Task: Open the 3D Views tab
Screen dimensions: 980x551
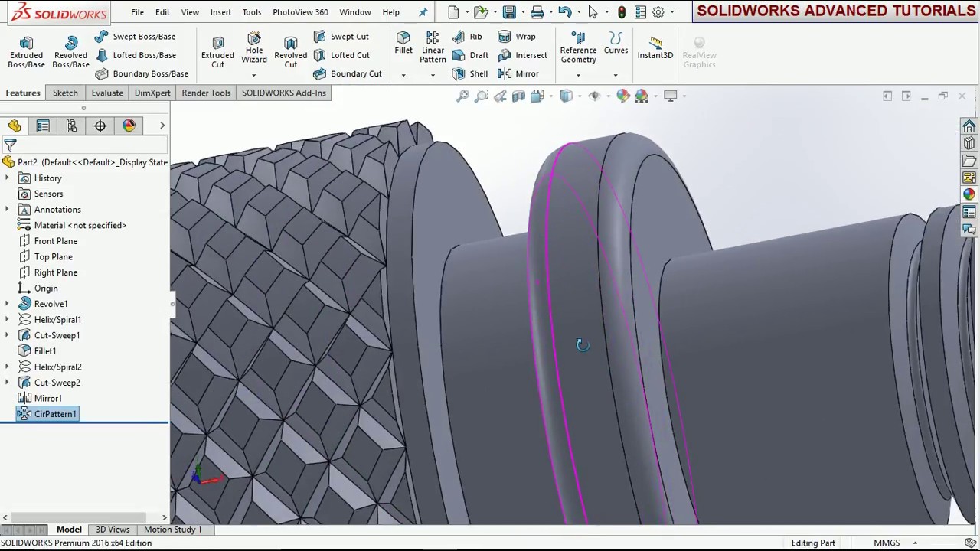Action: tap(113, 530)
